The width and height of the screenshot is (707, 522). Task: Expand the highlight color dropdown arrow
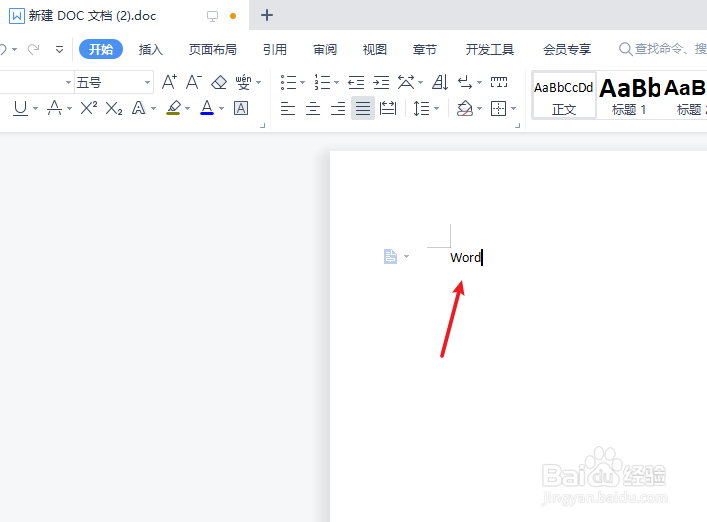(188, 109)
